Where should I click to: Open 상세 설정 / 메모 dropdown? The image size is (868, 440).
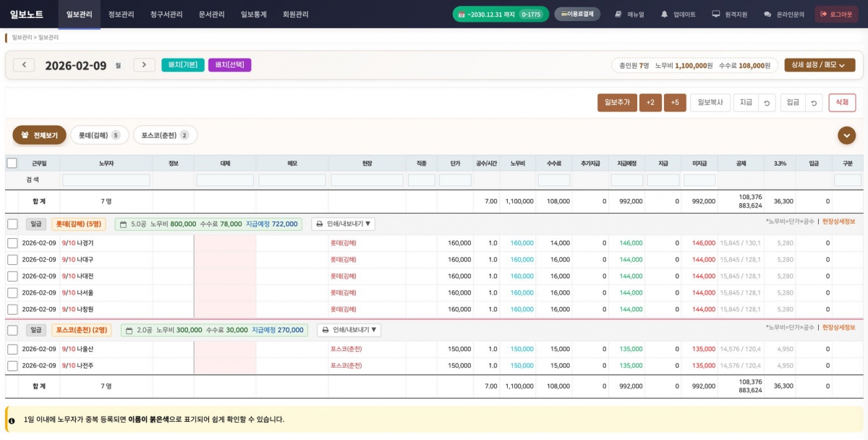[819, 65]
